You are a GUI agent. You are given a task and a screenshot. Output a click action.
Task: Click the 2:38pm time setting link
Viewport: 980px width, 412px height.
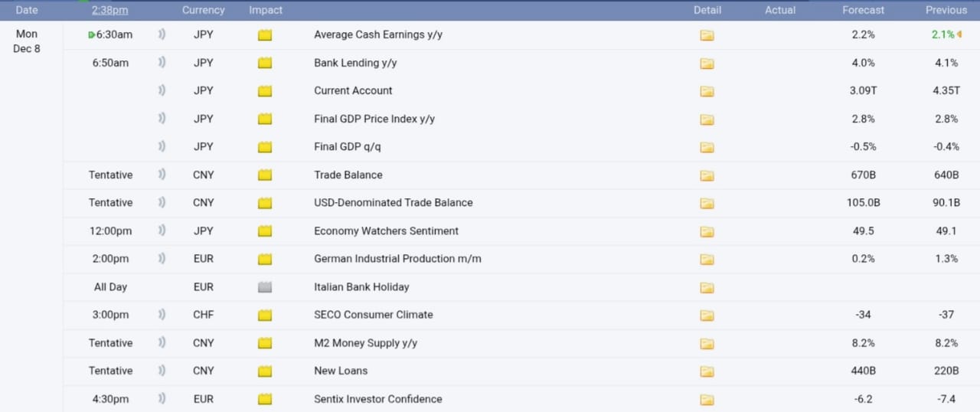pyautogui.click(x=109, y=10)
